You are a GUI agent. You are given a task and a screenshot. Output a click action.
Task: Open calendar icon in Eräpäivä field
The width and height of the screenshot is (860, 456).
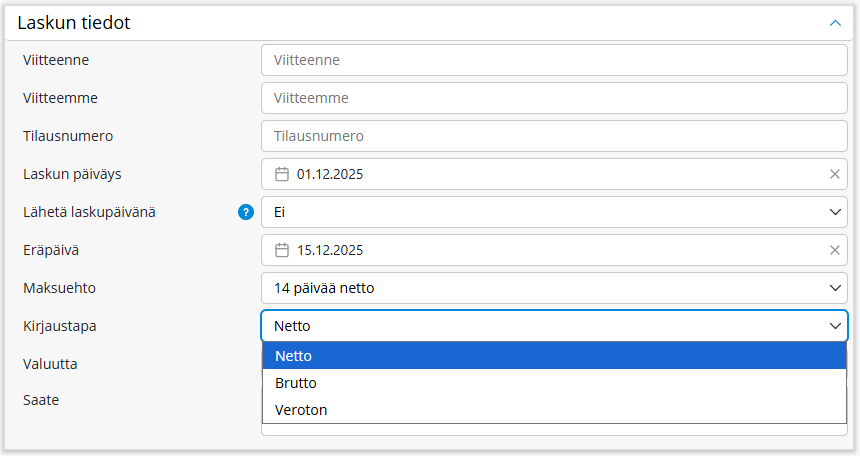coord(282,250)
